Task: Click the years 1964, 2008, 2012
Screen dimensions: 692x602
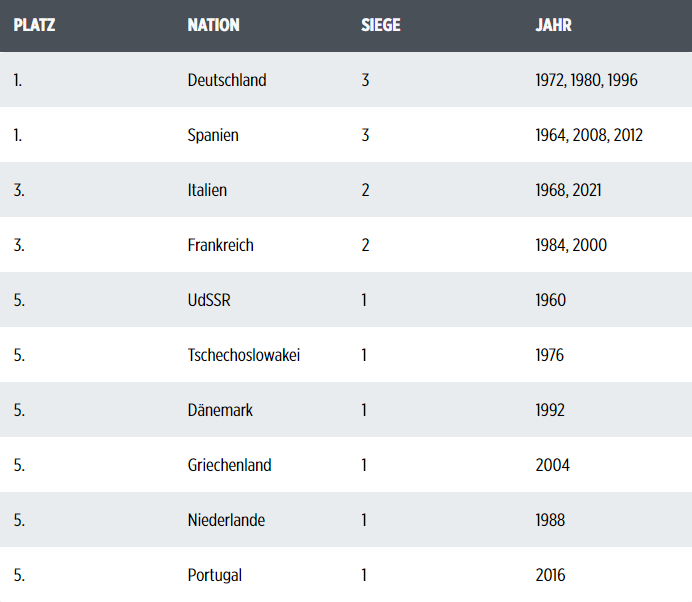Action: click(589, 135)
